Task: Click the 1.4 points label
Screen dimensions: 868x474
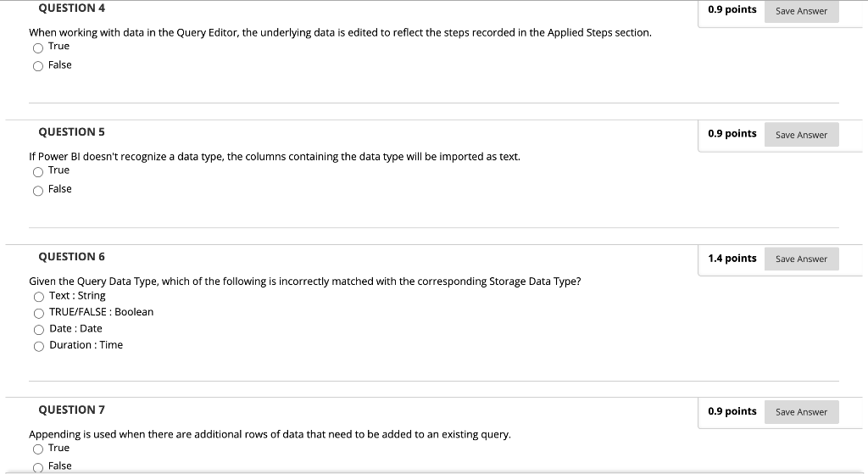Action: point(732,259)
